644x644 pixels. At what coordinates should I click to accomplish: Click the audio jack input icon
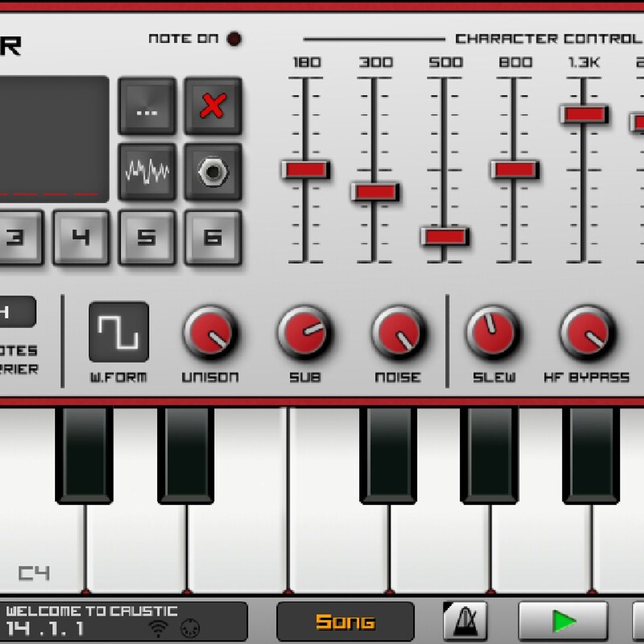pos(213,172)
